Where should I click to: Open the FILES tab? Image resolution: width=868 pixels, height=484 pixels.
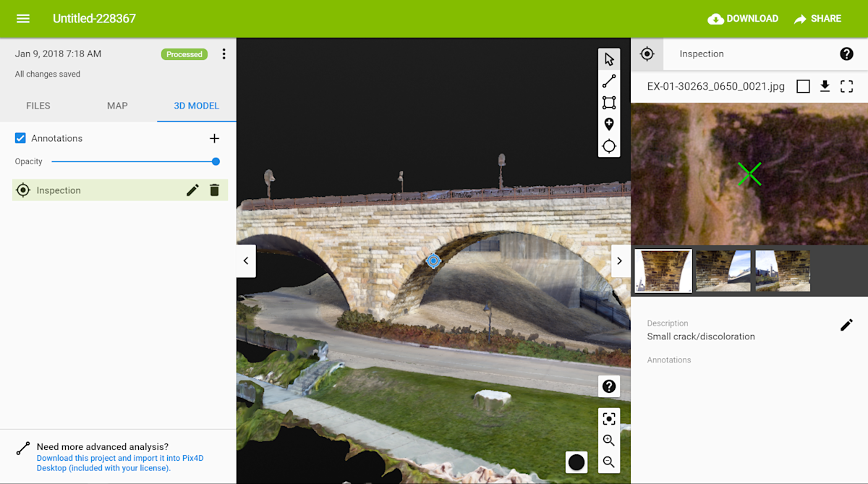coord(38,106)
